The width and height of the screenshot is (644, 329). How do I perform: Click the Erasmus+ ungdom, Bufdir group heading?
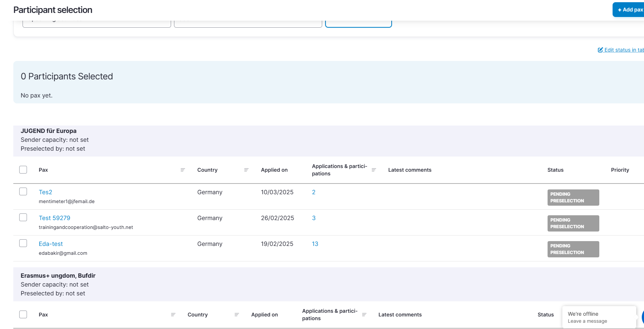coord(58,275)
